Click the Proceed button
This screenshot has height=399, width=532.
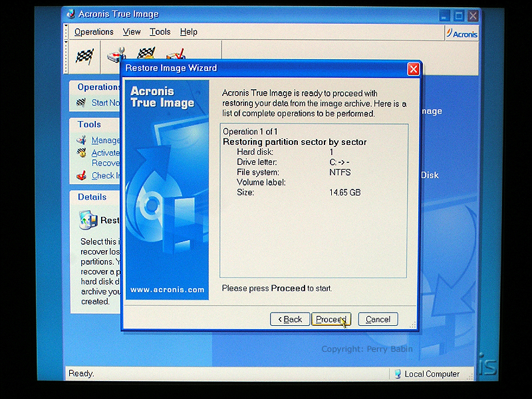[x=331, y=319]
